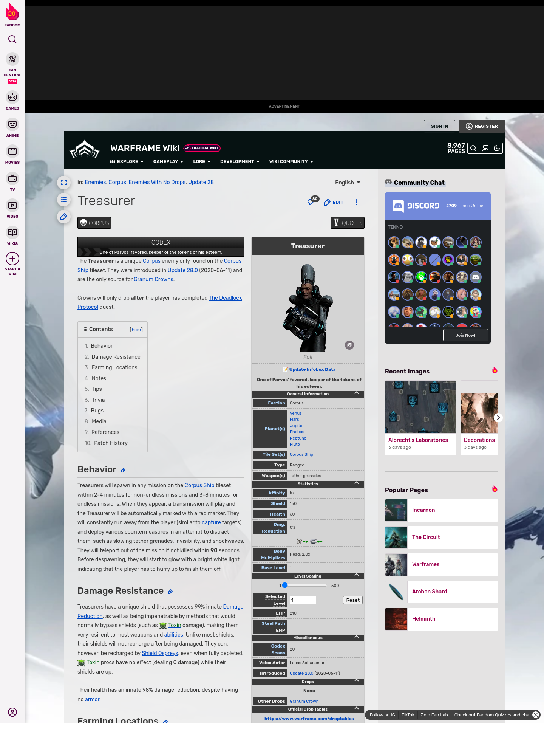The height and width of the screenshot is (756, 544).
Task: Open Fan Central rocket icon
Action: click(x=12, y=59)
